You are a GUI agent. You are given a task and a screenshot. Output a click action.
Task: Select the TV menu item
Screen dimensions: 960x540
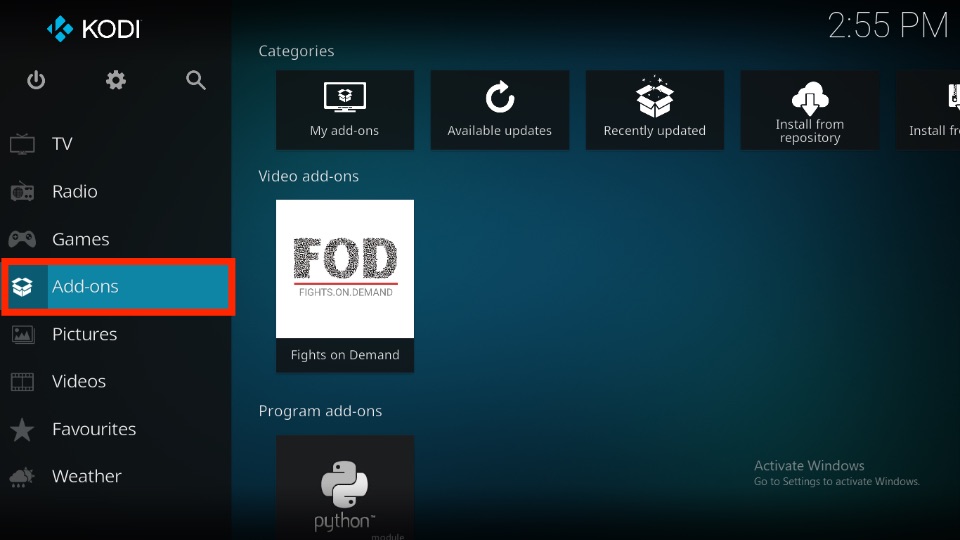[x=116, y=144]
